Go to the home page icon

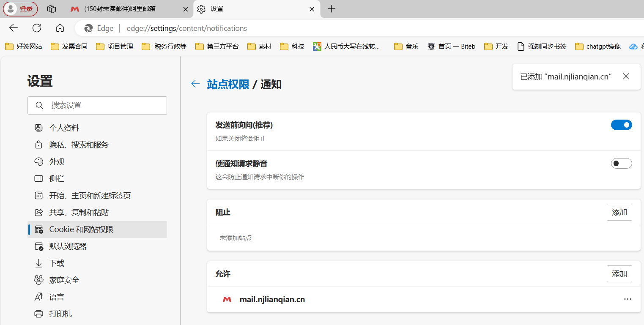click(x=60, y=28)
